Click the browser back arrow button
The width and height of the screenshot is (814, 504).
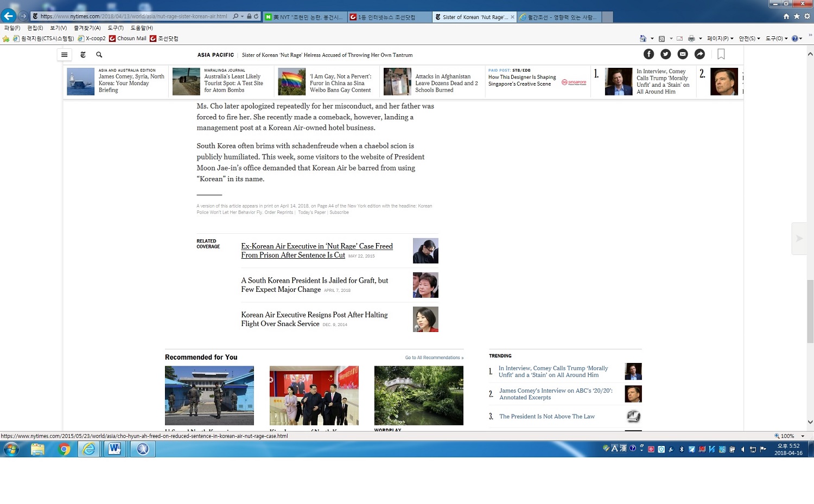(9, 16)
